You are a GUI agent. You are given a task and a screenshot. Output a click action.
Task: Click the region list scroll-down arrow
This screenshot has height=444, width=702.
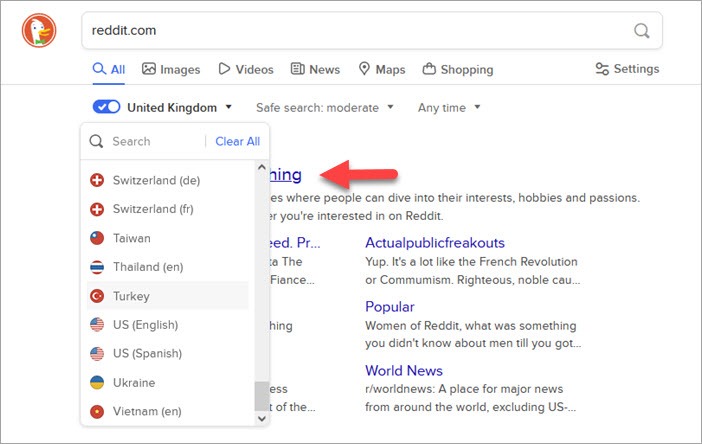tap(262, 419)
